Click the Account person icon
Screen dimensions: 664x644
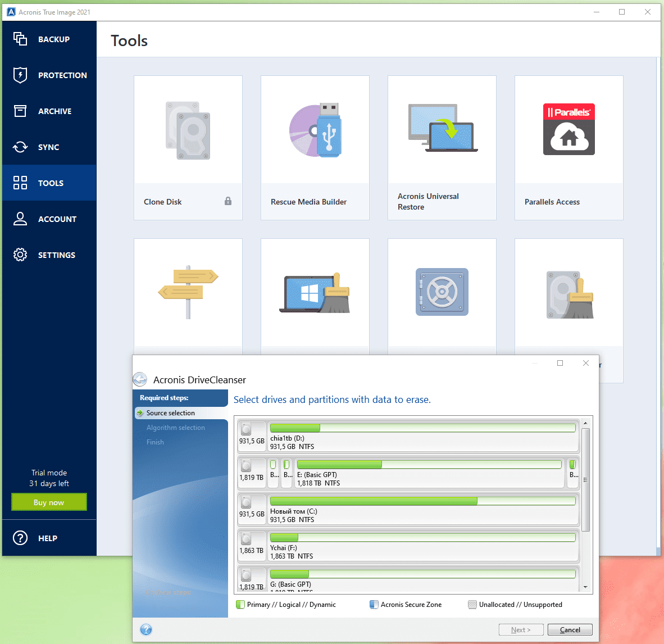[20, 219]
